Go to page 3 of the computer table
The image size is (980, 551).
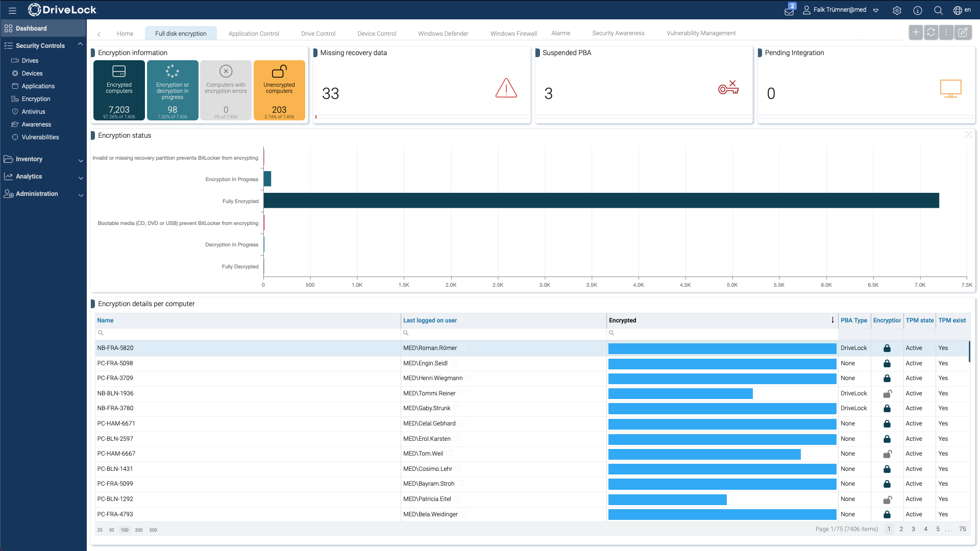point(913,529)
